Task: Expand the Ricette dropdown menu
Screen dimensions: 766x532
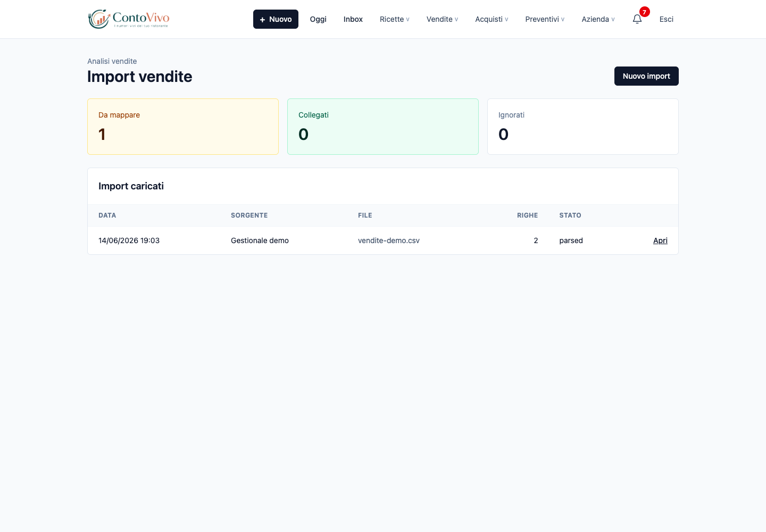Action: 395,19
